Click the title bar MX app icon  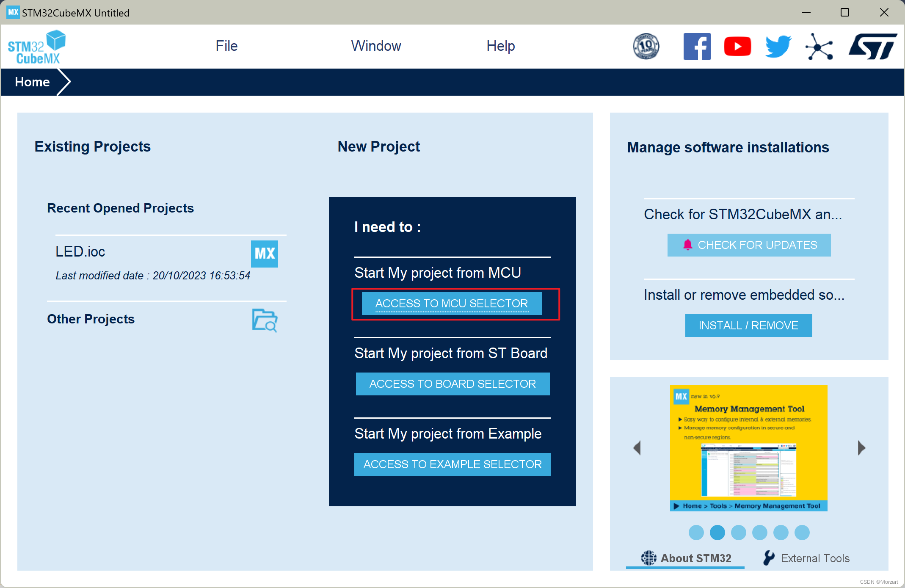coord(13,12)
